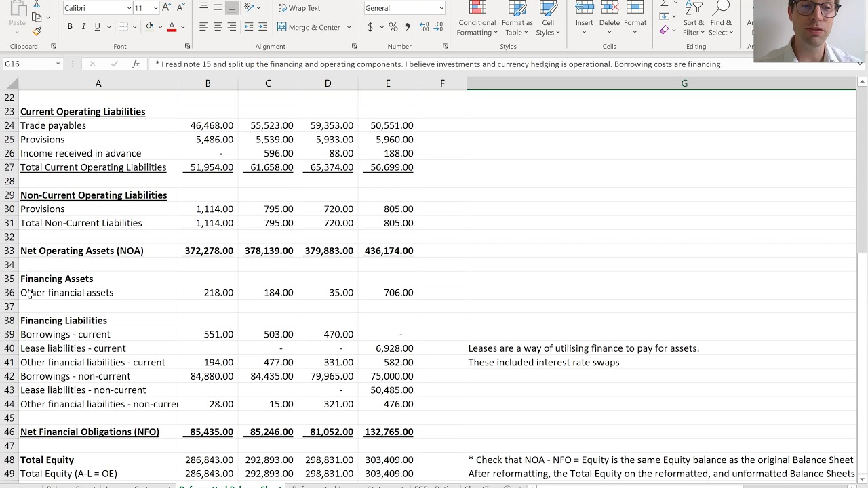Open Alignment group dialog launcher
The width and height of the screenshot is (868, 488).
point(354,46)
